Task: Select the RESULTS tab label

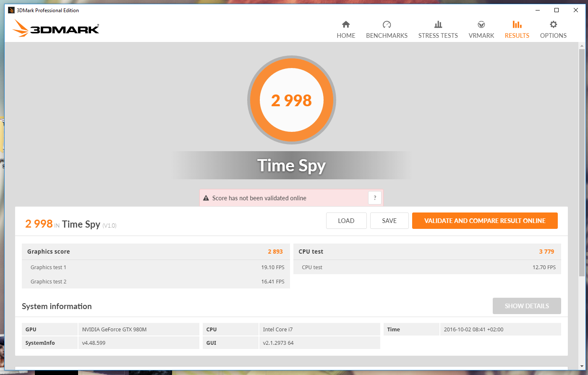Action: pyautogui.click(x=517, y=36)
